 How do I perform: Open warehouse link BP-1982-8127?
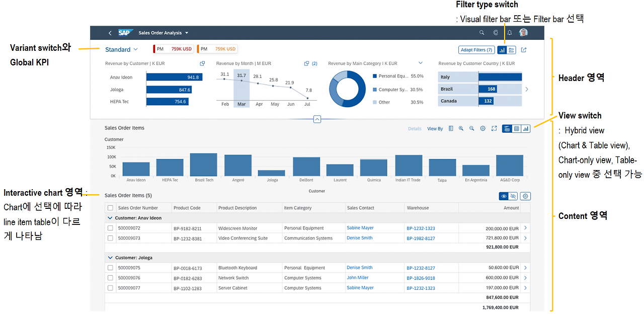[421, 238]
